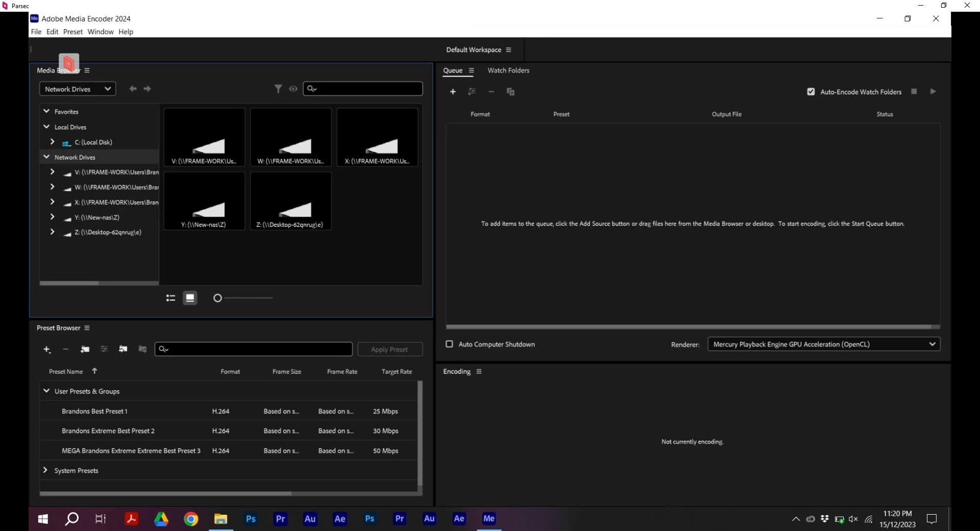This screenshot has height=531, width=980.
Task: Click the Add Source plus icon in Queue
Action: [453, 92]
